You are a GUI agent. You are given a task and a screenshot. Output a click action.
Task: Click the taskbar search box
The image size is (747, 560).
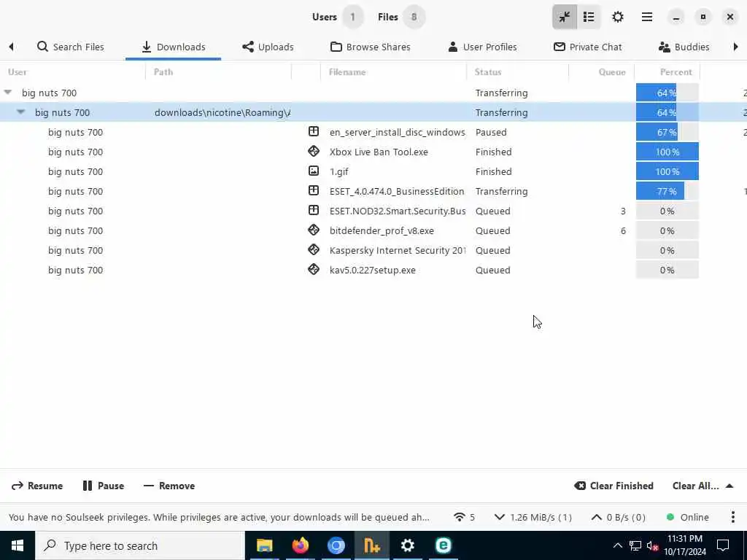pyautogui.click(x=140, y=545)
